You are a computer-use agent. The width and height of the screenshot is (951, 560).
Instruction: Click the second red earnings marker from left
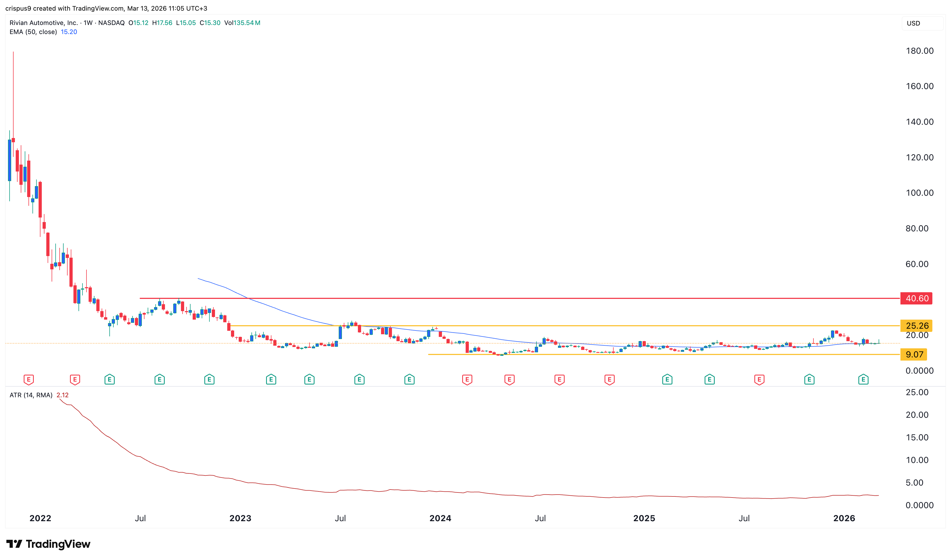[75, 379]
